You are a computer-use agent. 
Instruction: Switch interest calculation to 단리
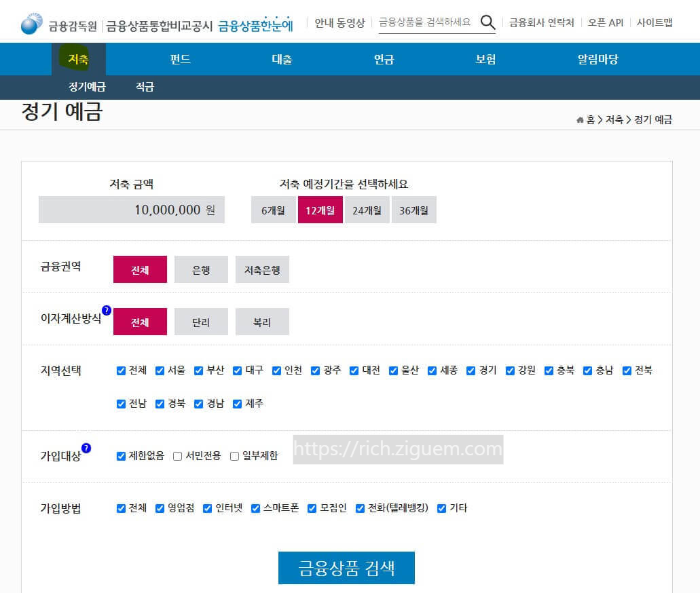click(x=201, y=322)
